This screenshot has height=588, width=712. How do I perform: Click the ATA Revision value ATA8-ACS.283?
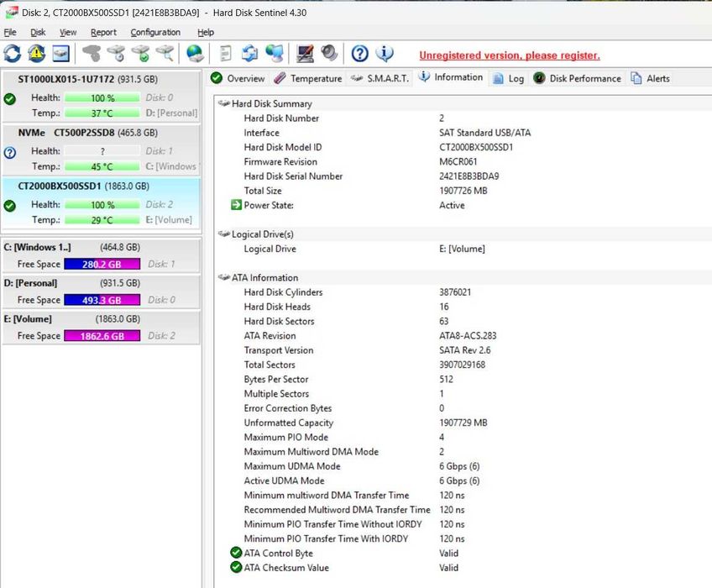(x=468, y=335)
